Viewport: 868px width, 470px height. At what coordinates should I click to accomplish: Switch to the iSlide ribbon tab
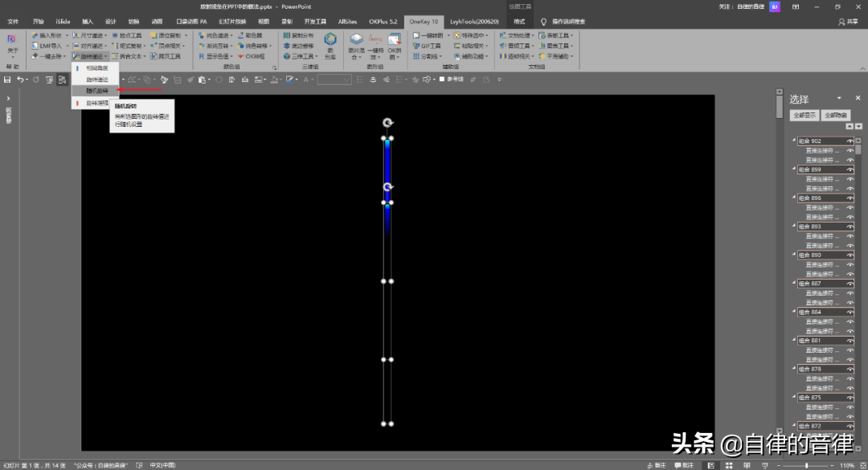click(63, 22)
